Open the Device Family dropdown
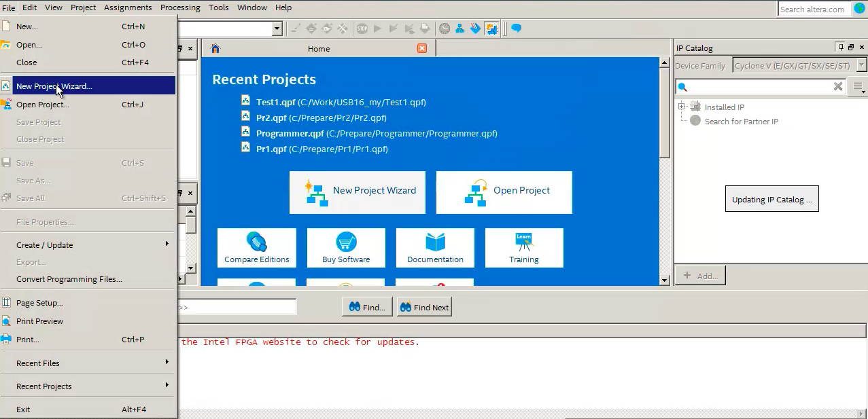This screenshot has width=868, height=419. 861,66
